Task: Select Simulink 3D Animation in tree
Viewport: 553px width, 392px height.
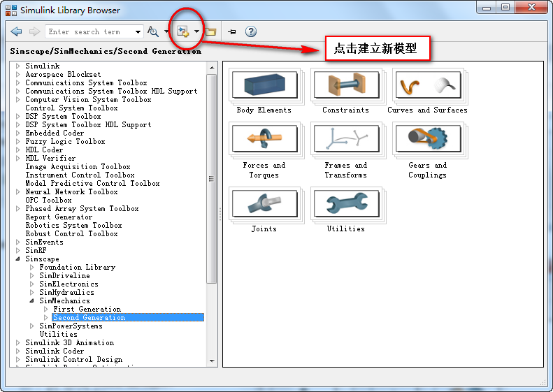Action: pos(70,343)
